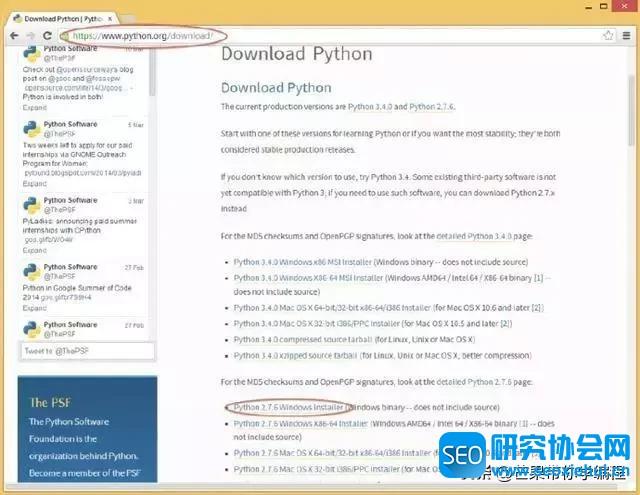Download Python 3.4.0 Mac OS X 64-bit/32-bit installer
Screen dimensions: 640x495
tap(332, 308)
